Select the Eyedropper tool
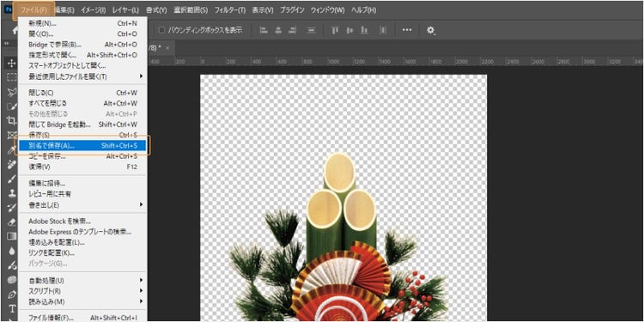 point(11,149)
